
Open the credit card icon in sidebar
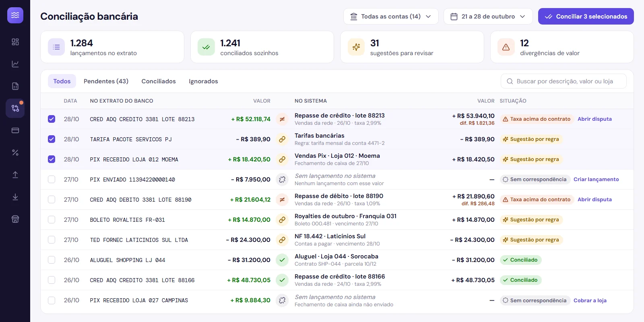point(15,130)
